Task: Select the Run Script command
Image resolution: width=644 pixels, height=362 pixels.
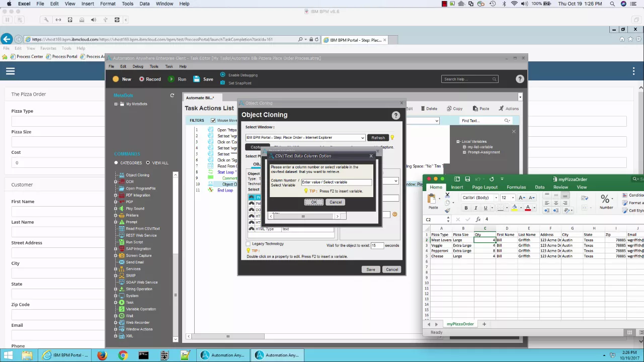Action: (134, 242)
